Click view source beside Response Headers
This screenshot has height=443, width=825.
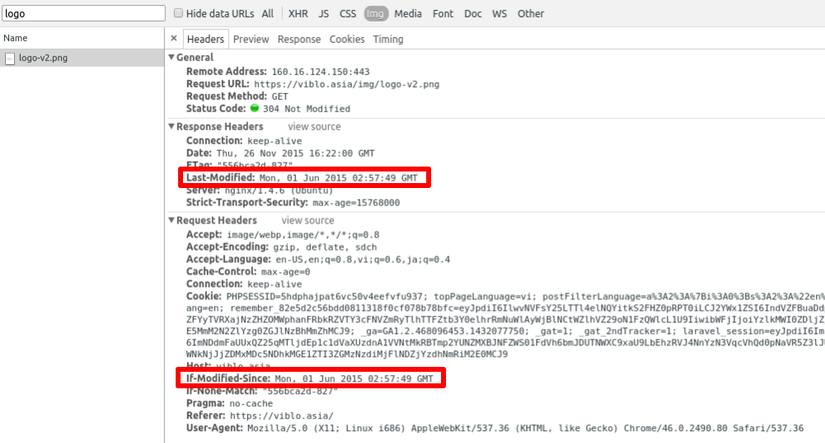[314, 127]
